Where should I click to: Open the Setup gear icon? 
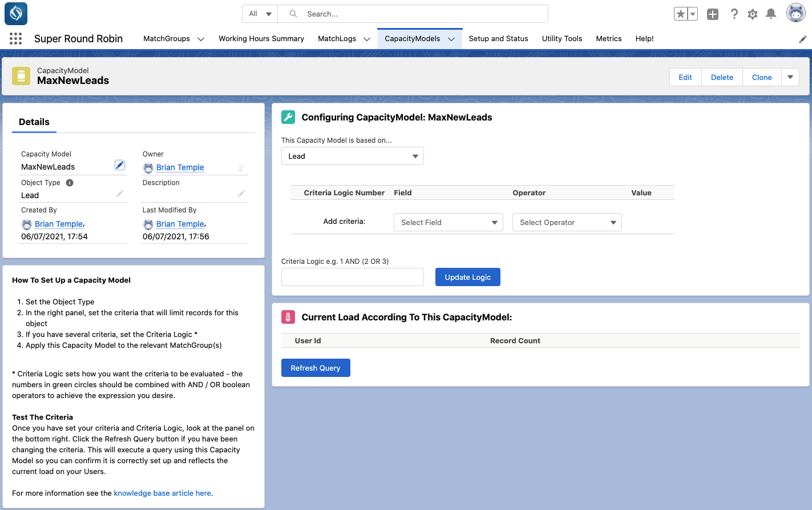point(753,14)
